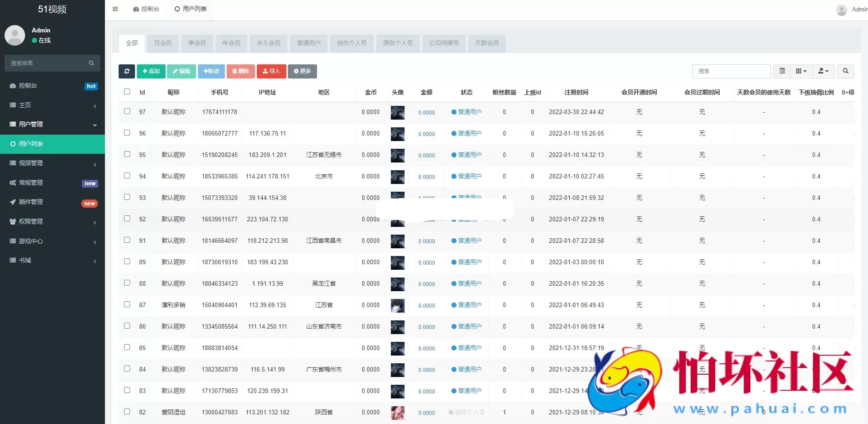The width and height of the screenshot is (868, 424).
Task: Open the columns grid dropdown near search
Action: tap(800, 71)
